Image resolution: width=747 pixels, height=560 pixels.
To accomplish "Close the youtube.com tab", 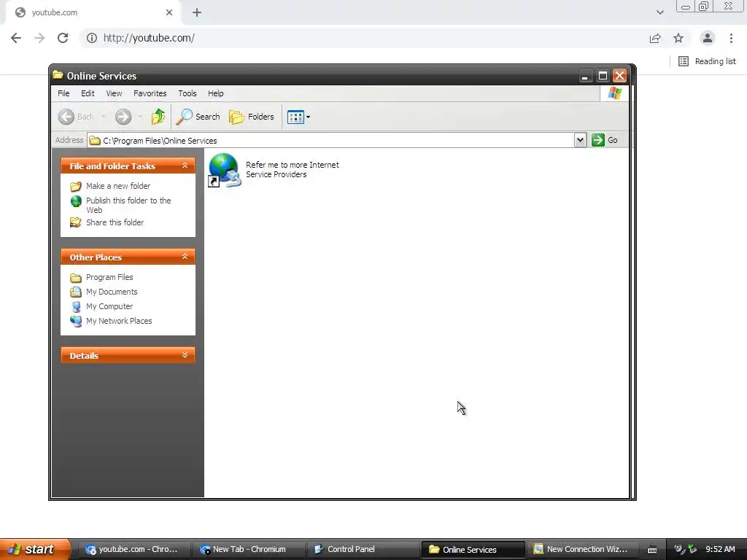I will tap(169, 12).
